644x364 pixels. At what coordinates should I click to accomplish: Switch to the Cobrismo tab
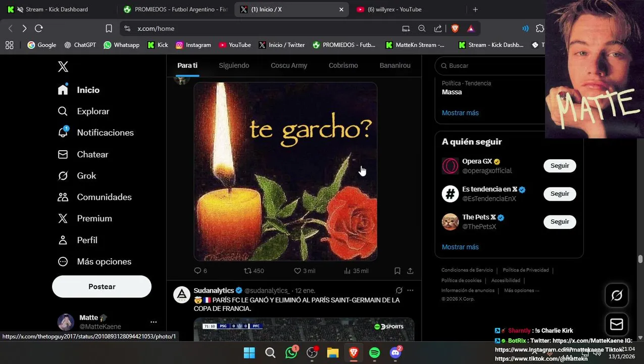tap(343, 66)
